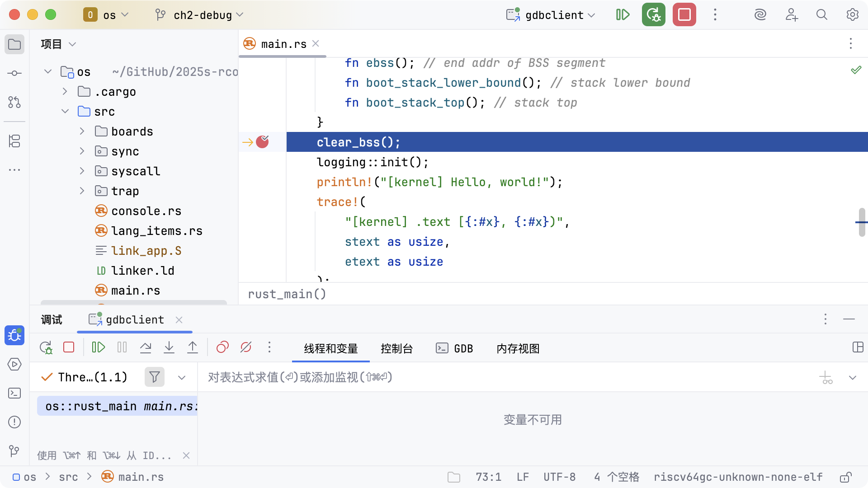Click Resume Program in debug toolbar
Image resolution: width=868 pixels, height=488 pixels.
pos(98,347)
